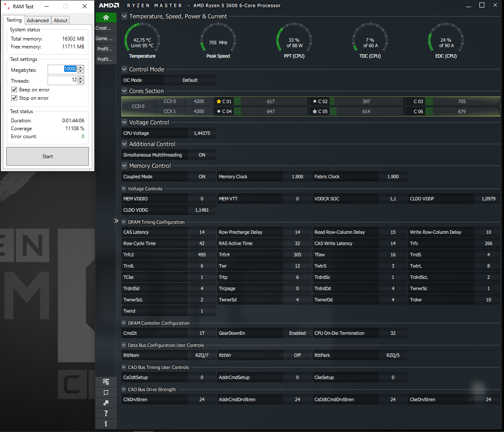This screenshot has width=504, height=432.
Task: Open the help question mark icon
Action: click(106, 413)
